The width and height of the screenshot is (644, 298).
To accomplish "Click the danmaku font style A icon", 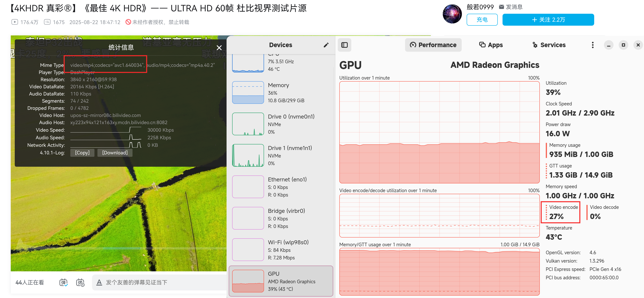I will (x=99, y=282).
